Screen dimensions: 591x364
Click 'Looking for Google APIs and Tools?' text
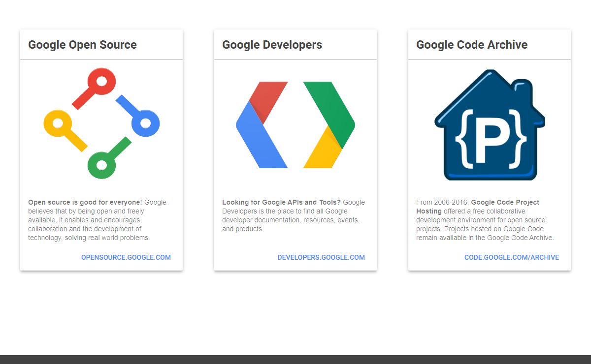[281, 202]
